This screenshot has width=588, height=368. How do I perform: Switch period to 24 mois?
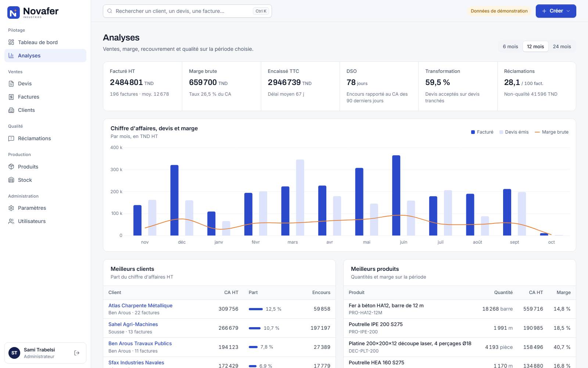click(562, 46)
